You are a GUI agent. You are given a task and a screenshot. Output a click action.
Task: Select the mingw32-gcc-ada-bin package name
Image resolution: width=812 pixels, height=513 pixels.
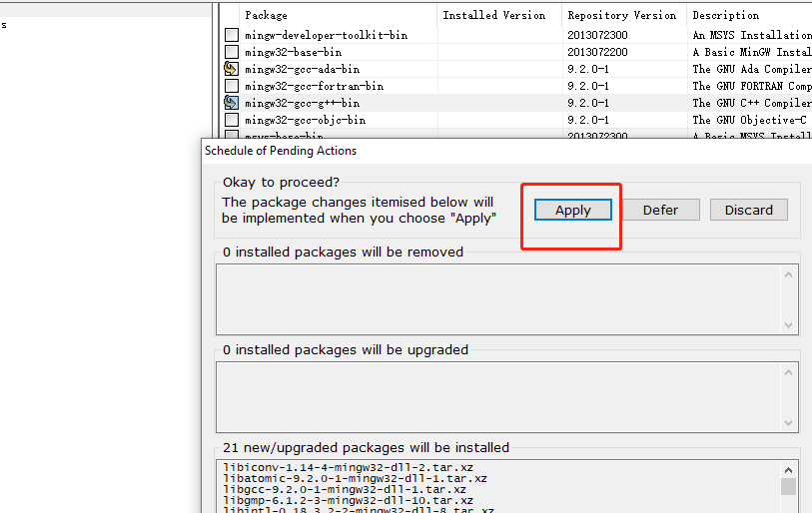click(302, 70)
